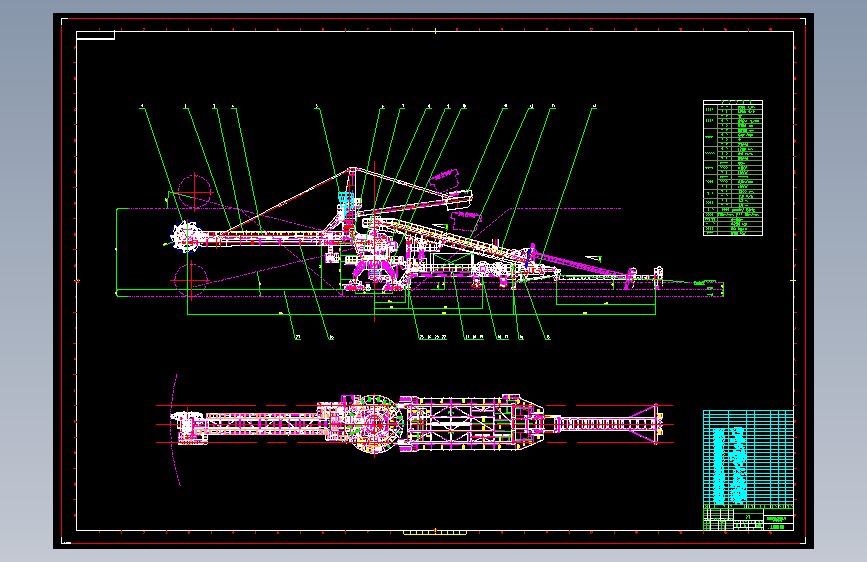The image size is (867, 562).
Task: Click the rightmost leader number above side view
Action: (594, 106)
